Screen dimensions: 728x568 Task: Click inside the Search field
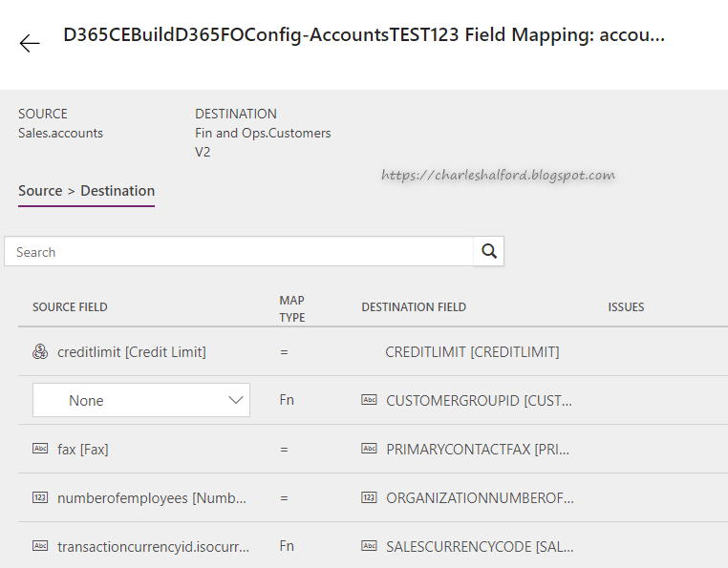click(239, 252)
